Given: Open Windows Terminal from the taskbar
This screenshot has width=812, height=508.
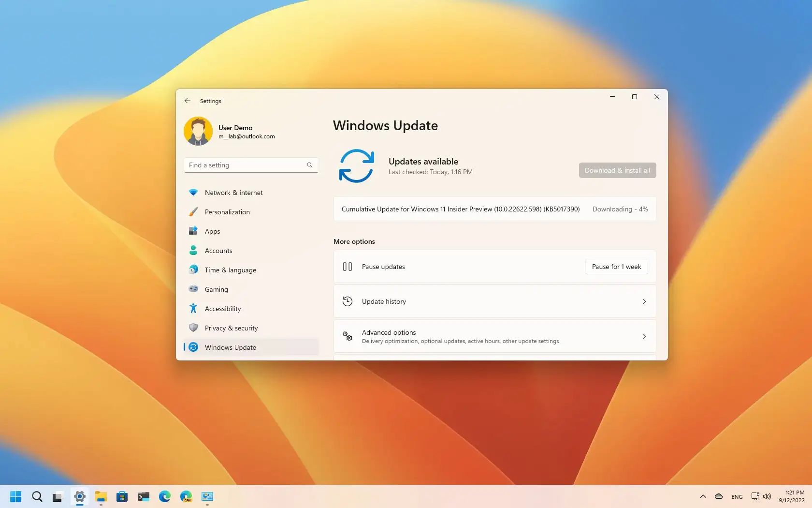Looking at the screenshot, I should point(144,496).
